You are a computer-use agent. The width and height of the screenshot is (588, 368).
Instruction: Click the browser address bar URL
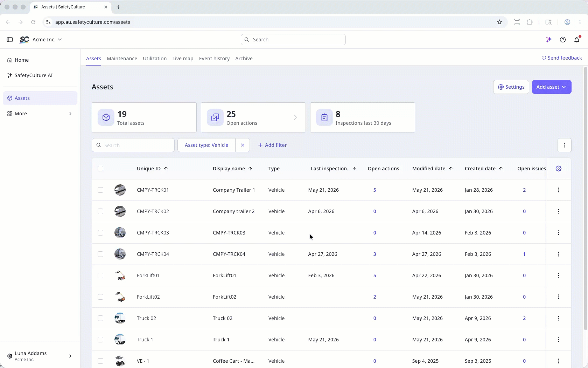coord(92,22)
